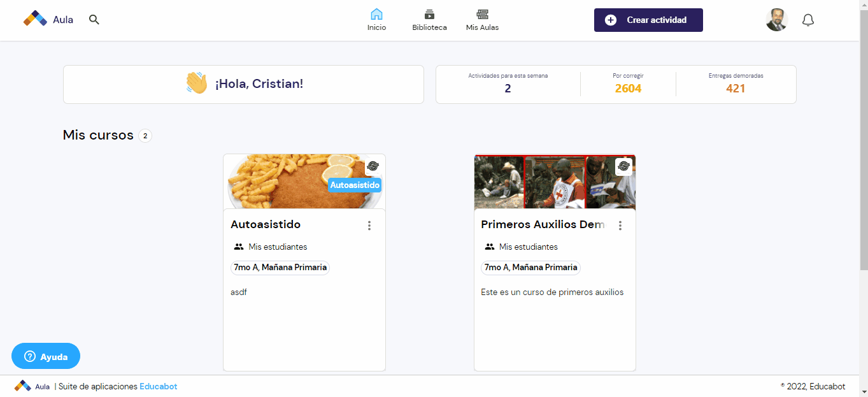
Task: Click the Mis cursos count badge
Action: point(145,136)
